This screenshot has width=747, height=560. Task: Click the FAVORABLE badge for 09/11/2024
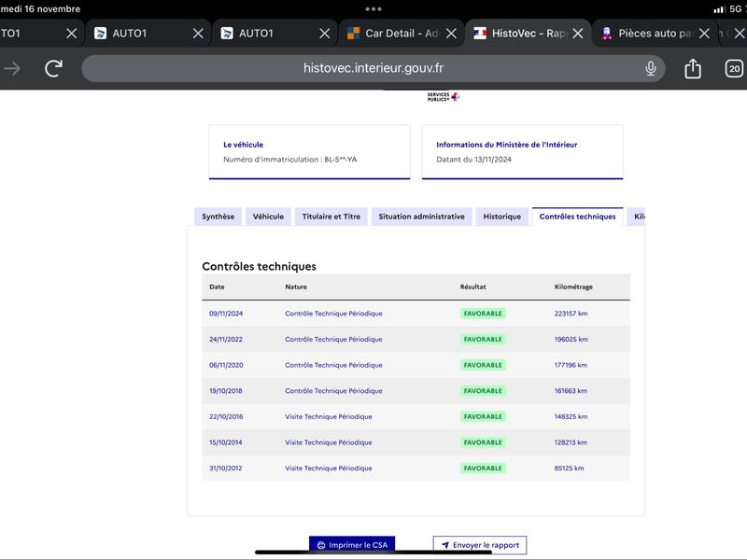pyautogui.click(x=483, y=314)
